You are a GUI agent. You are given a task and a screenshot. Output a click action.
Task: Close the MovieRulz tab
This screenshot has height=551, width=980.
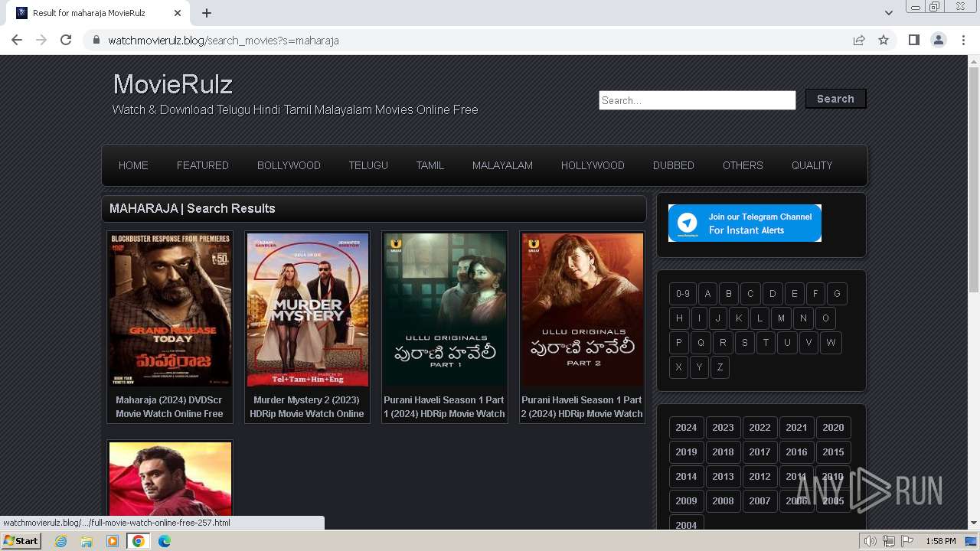point(178,13)
